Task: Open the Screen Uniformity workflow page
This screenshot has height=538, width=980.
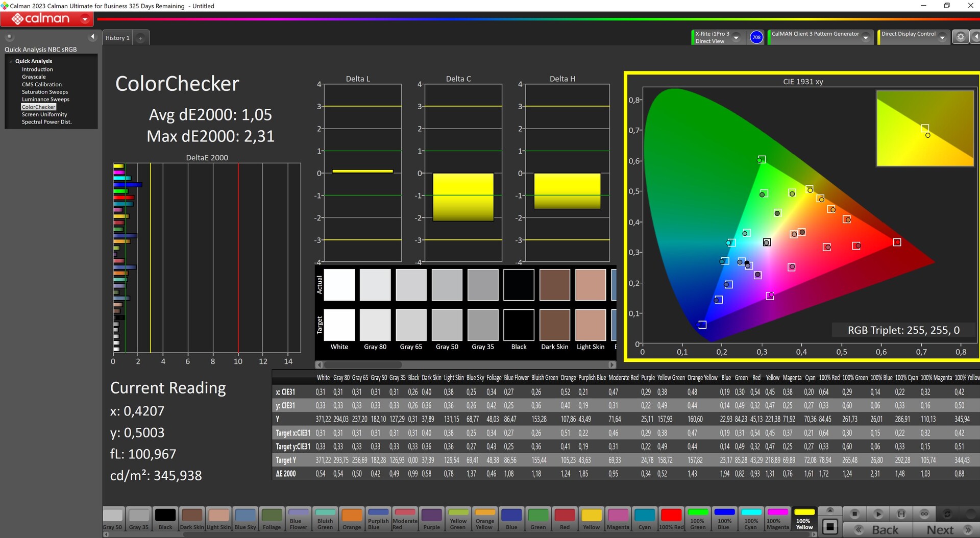Action: pos(44,115)
